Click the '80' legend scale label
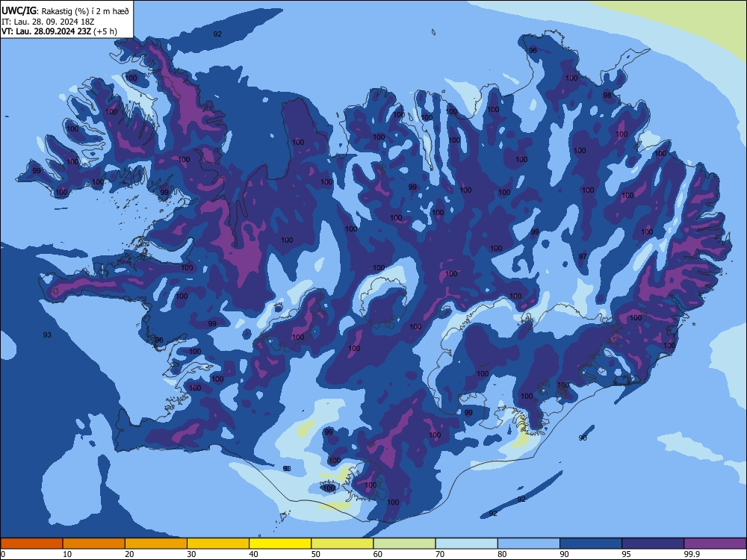 point(502,554)
